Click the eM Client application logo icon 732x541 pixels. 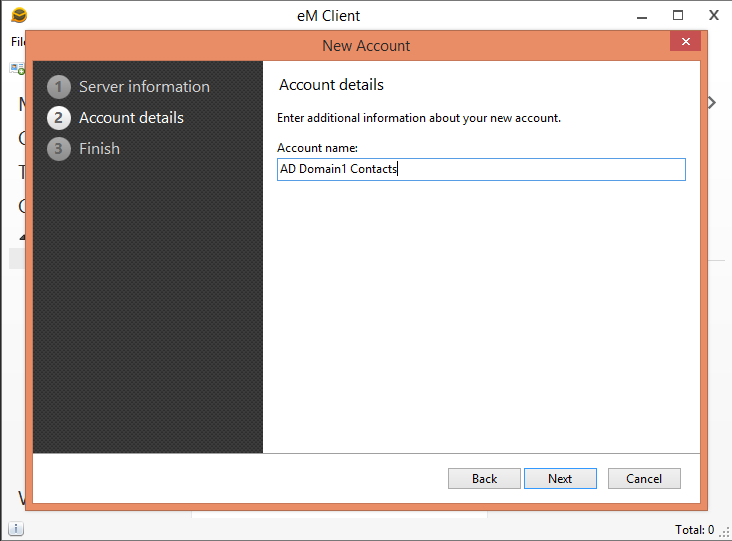tap(19, 15)
